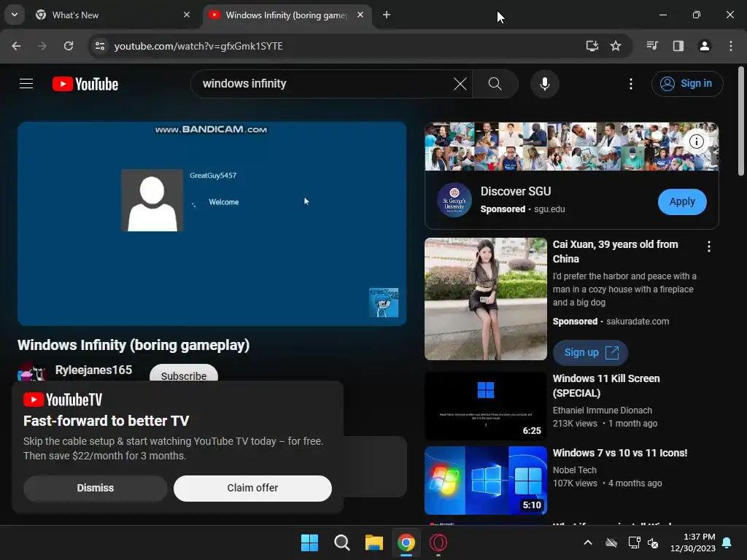Go back to previous page

(x=16, y=46)
